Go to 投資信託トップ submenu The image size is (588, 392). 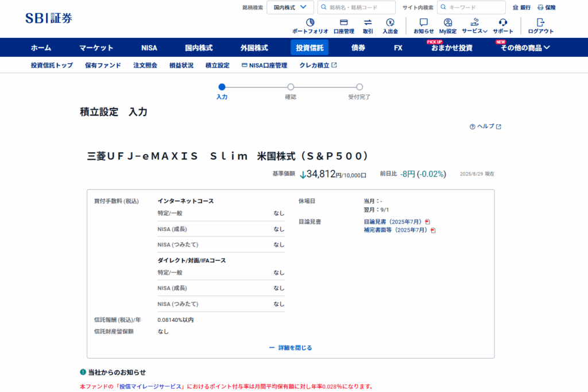(x=52, y=66)
